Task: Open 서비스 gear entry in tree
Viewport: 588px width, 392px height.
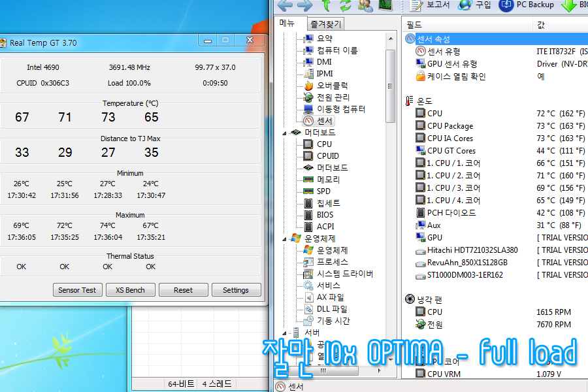Action: (321, 286)
